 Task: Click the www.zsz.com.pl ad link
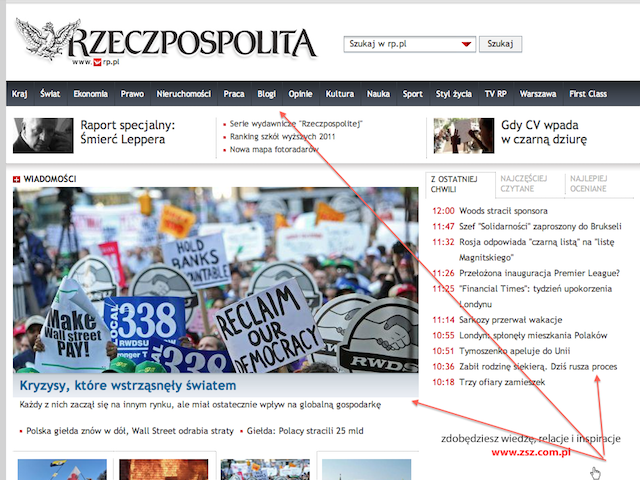coord(531,452)
